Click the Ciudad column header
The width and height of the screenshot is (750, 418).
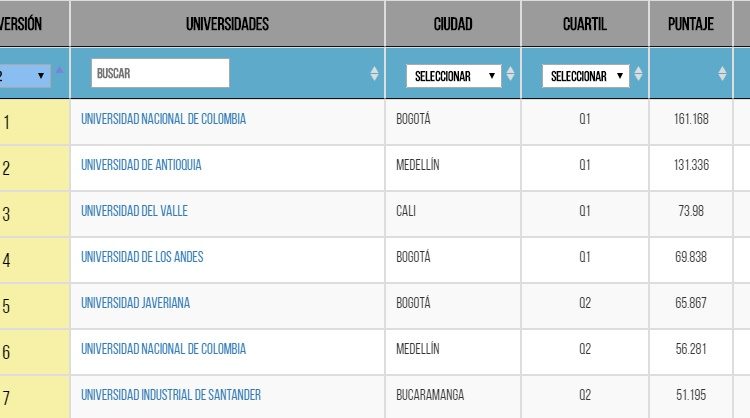(x=453, y=24)
